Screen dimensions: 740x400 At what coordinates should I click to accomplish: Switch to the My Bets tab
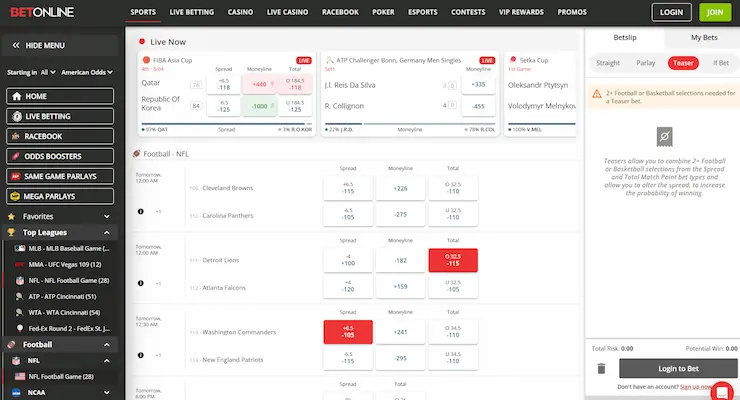704,37
